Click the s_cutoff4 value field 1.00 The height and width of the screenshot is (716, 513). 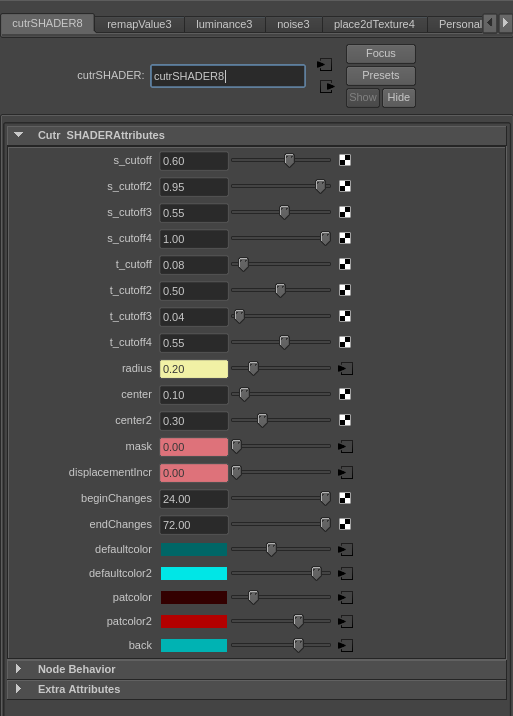[x=194, y=239]
